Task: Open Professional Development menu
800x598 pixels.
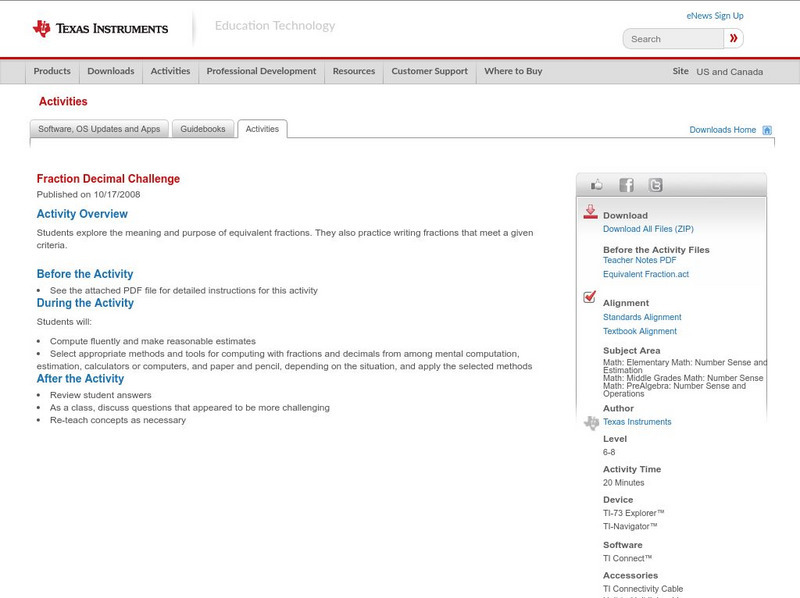Action: coord(261,71)
